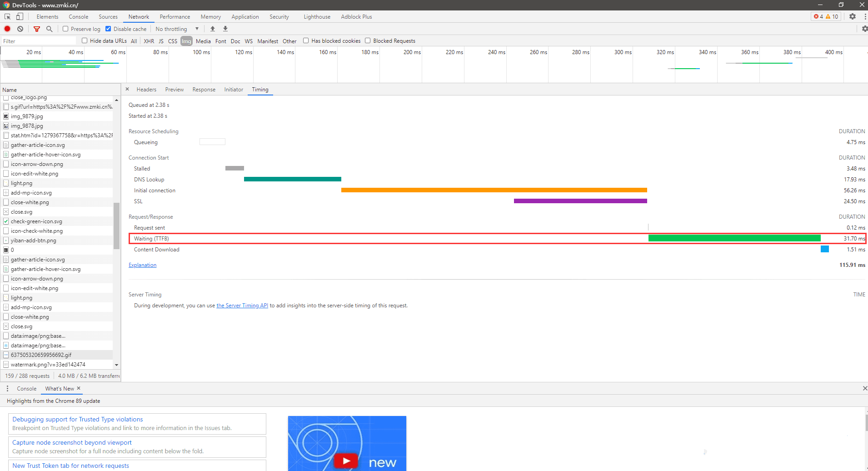Click the green Waiting (TTFB) bar
This screenshot has height=471, width=868.
click(x=734, y=238)
